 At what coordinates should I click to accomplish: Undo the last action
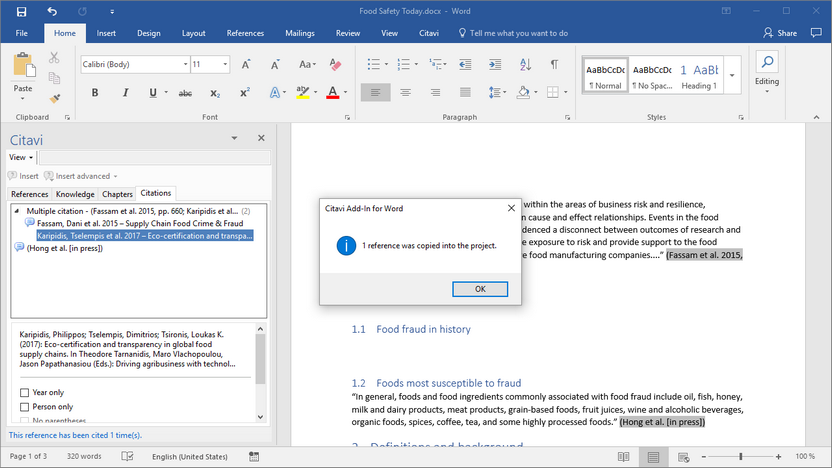pyautogui.click(x=52, y=11)
